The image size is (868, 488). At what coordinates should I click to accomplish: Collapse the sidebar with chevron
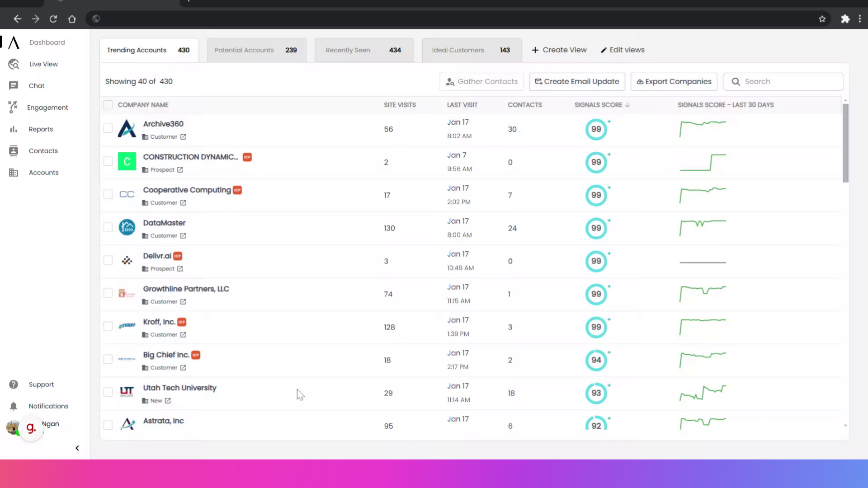pos(77,448)
